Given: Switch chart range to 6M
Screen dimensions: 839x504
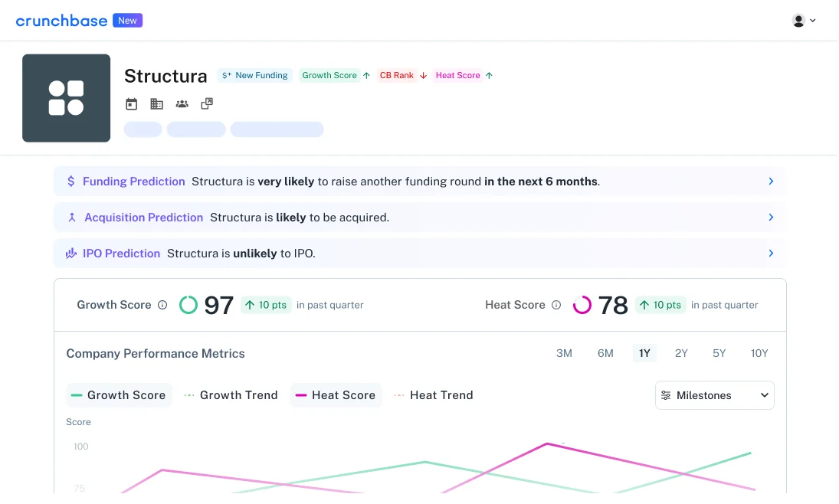Looking at the screenshot, I should 605,353.
